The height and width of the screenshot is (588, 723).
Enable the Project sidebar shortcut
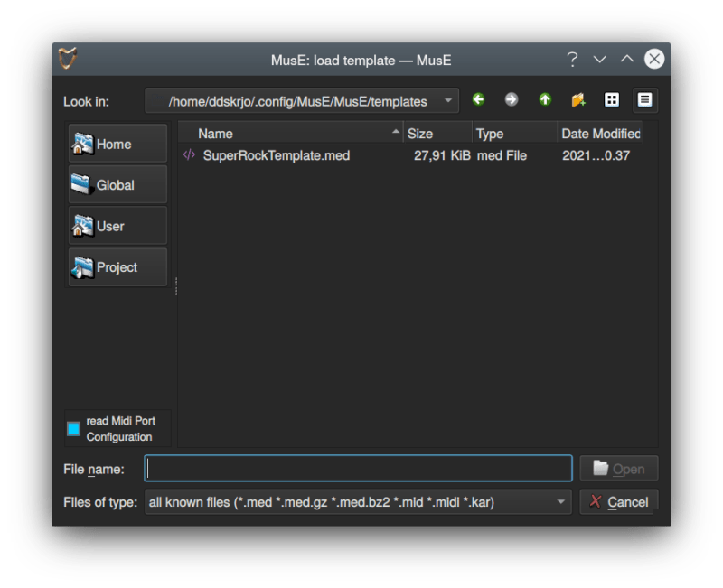[117, 267]
